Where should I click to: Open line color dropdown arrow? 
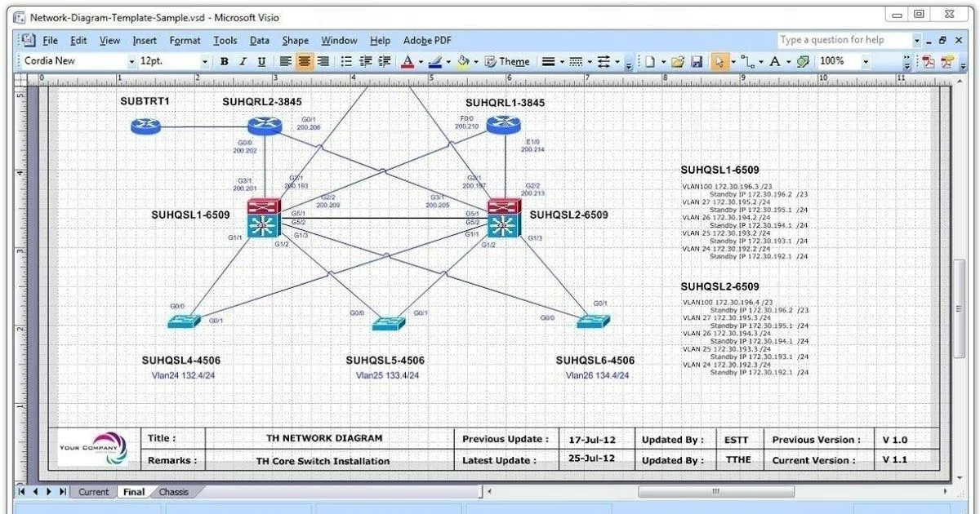click(448, 61)
